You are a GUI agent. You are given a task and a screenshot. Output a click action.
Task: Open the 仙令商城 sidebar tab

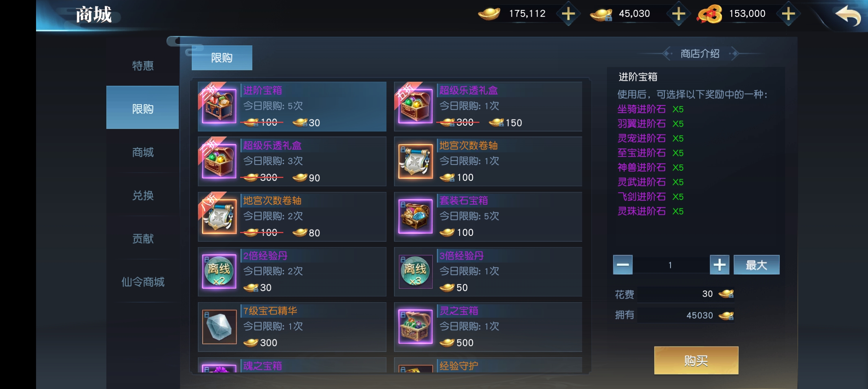click(x=143, y=282)
